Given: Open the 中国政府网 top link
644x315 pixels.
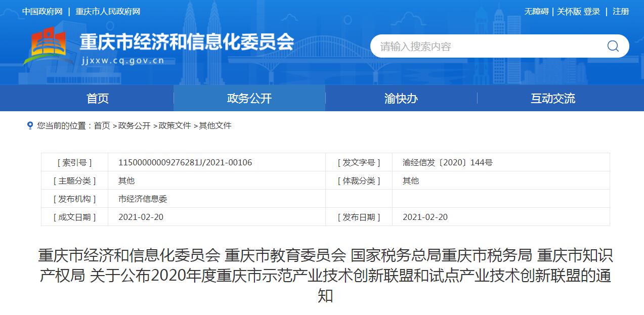Looking at the screenshot, I should click(x=42, y=12).
